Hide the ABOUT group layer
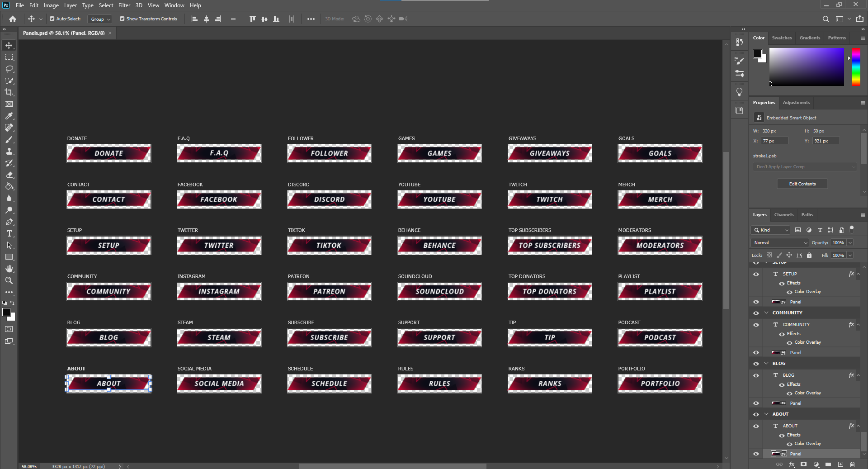868x469 pixels. [x=756, y=414]
